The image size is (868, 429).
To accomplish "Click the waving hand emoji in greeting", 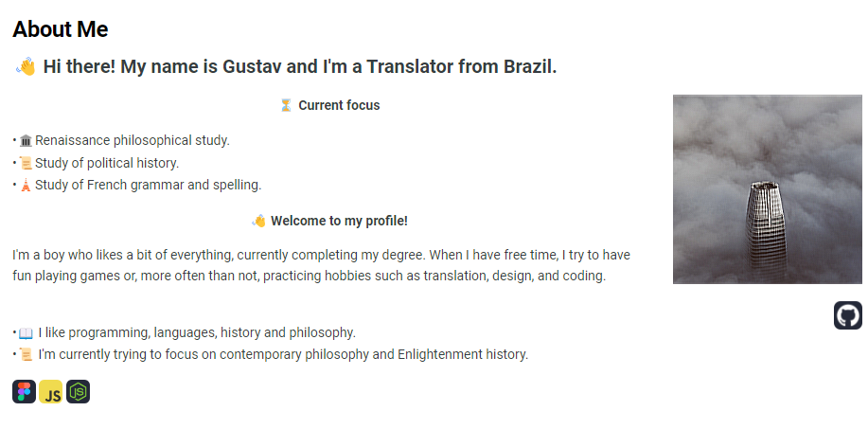I will tap(26, 67).
